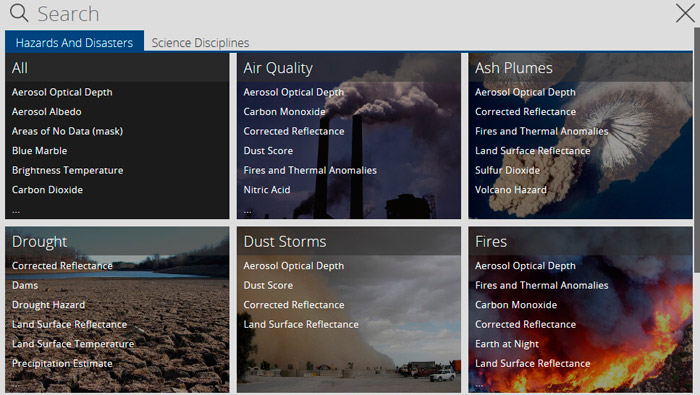This screenshot has height=395, width=700.
Task: Open the Drought category heading
Action: coord(39,241)
